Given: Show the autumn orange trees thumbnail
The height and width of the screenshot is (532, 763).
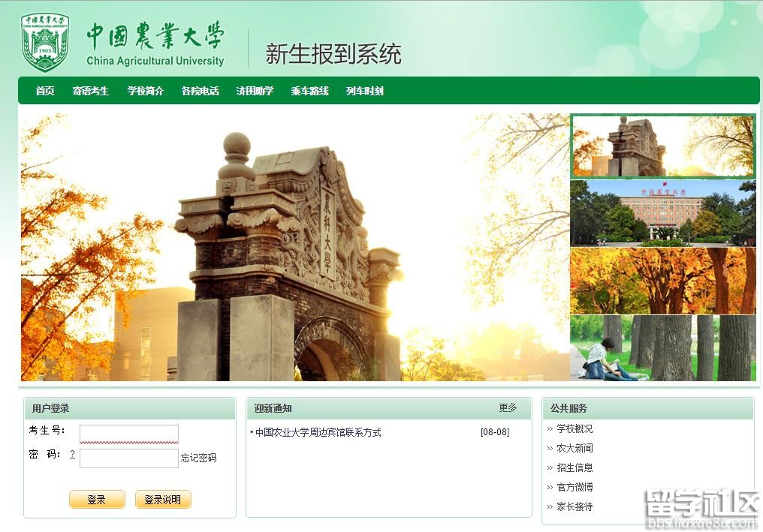Looking at the screenshot, I should pos(663,281).
